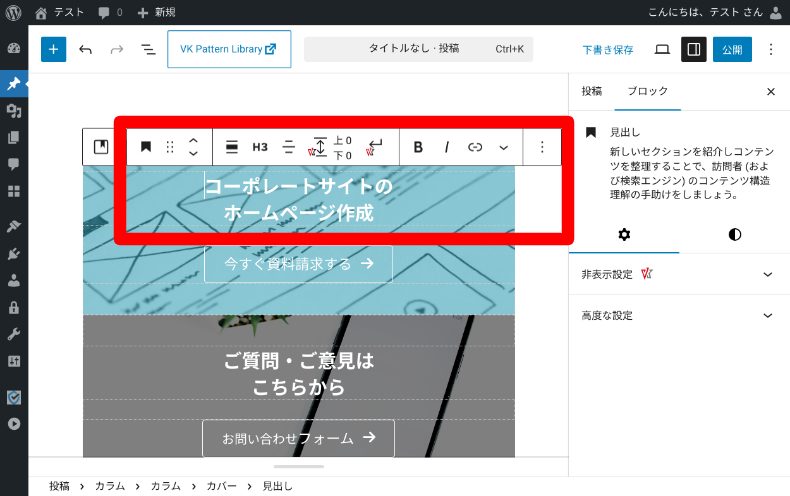Expand the 非表示設定 panel

(x=679, y=274)
